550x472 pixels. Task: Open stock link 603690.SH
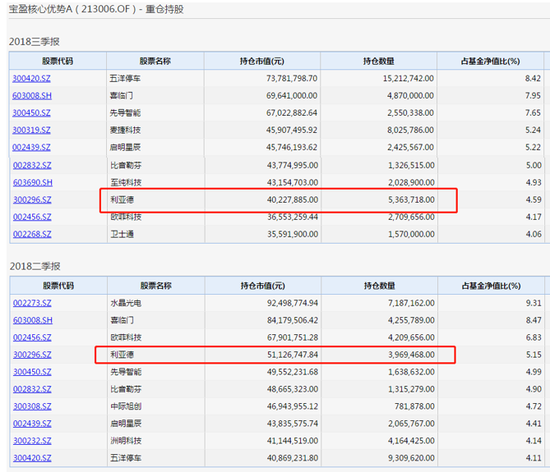coord(33,182)
